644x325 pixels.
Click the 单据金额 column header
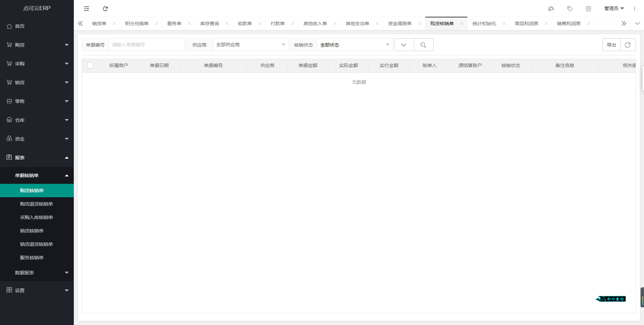click(308, 65)
